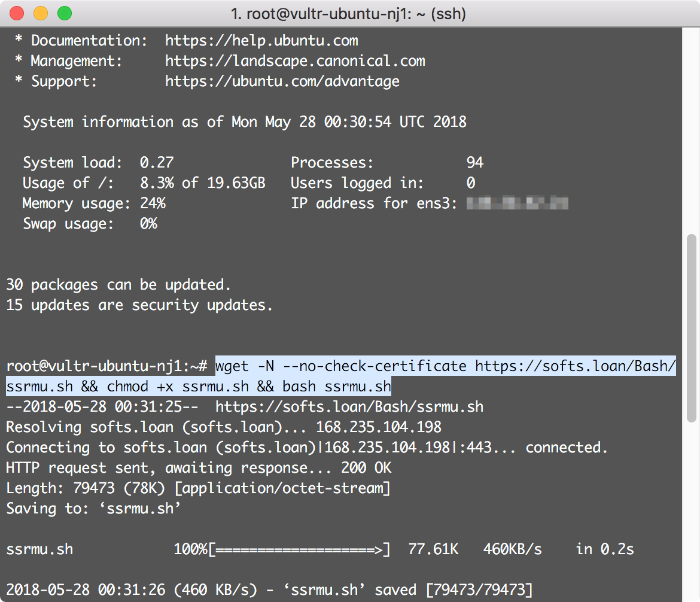This screenshot has width=700, height=602.
Task: Click the Swap usage 0% value
Action: click(x=148, y=224)
